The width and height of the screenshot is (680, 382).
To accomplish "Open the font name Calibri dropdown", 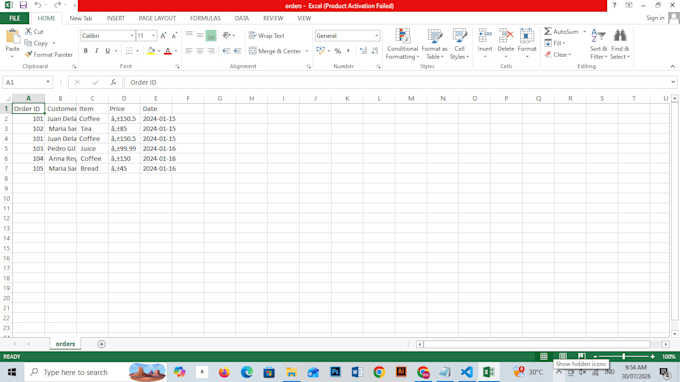I will point(132,36).
